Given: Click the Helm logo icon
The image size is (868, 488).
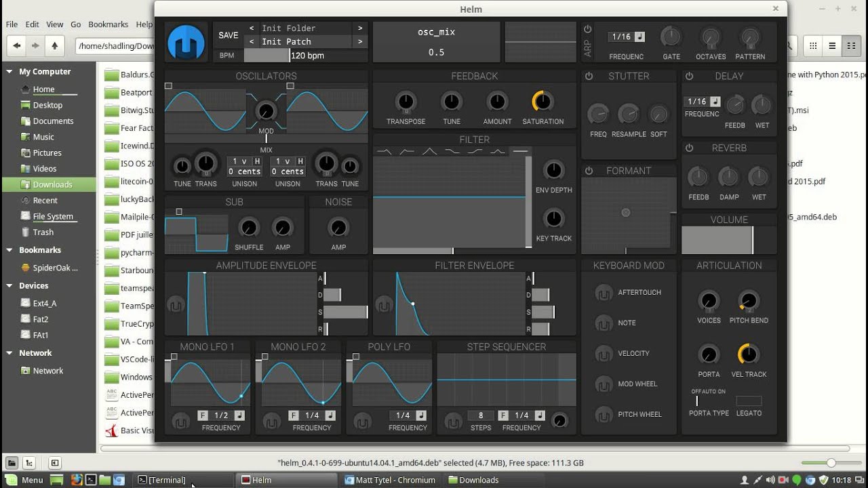Looking at the screenshot, I should coord(186,42).
